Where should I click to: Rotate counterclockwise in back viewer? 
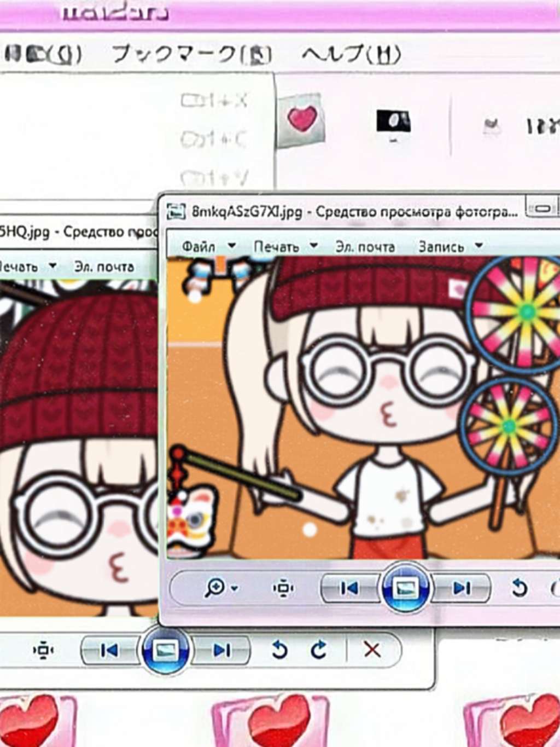[x=279, y=650]
